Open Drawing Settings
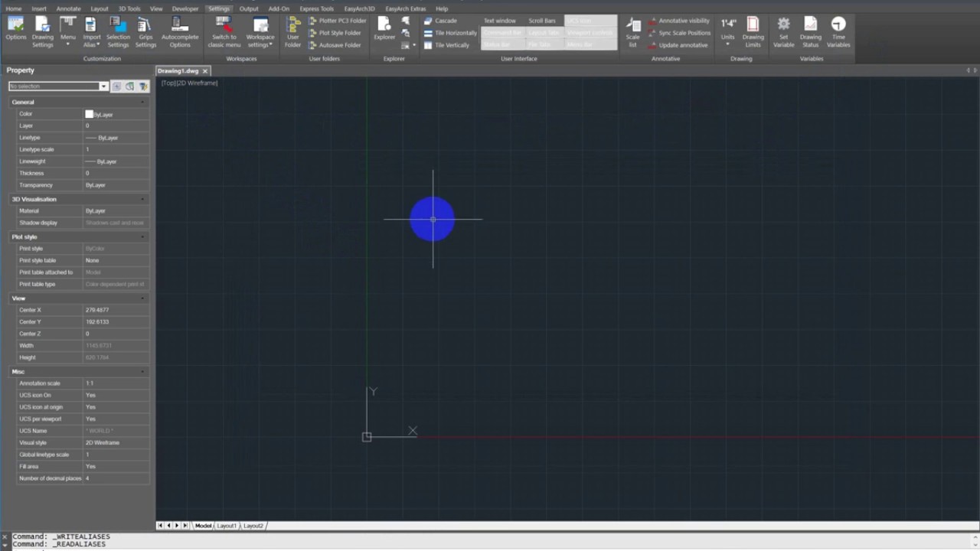This screenshot has height=551, width=980. (x=43, y=32)
